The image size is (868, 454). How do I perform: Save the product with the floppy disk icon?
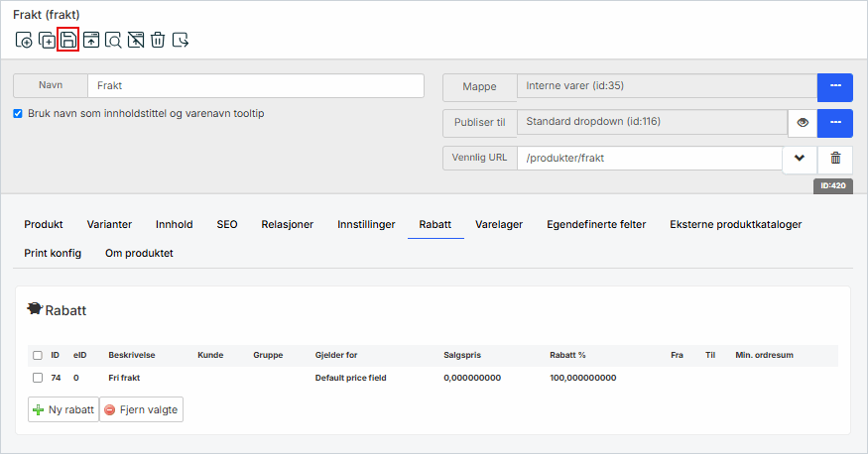[68, 41]
